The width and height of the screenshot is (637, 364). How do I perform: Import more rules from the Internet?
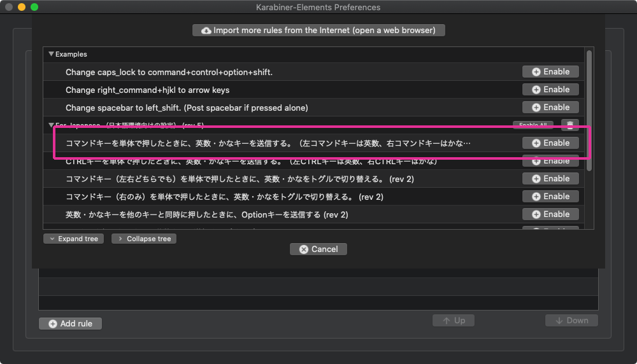pyautogui.click(x=318, y=31)
